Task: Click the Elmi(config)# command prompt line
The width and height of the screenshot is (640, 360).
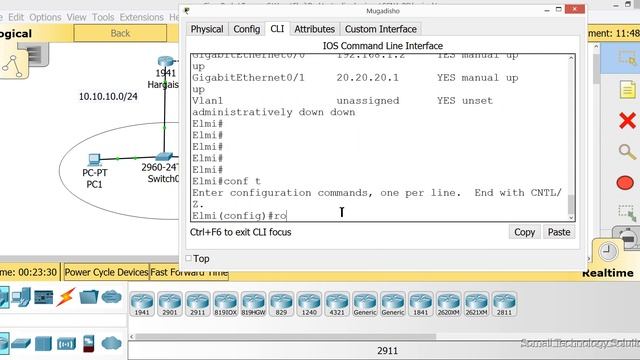Action: [x=239, y=216]
